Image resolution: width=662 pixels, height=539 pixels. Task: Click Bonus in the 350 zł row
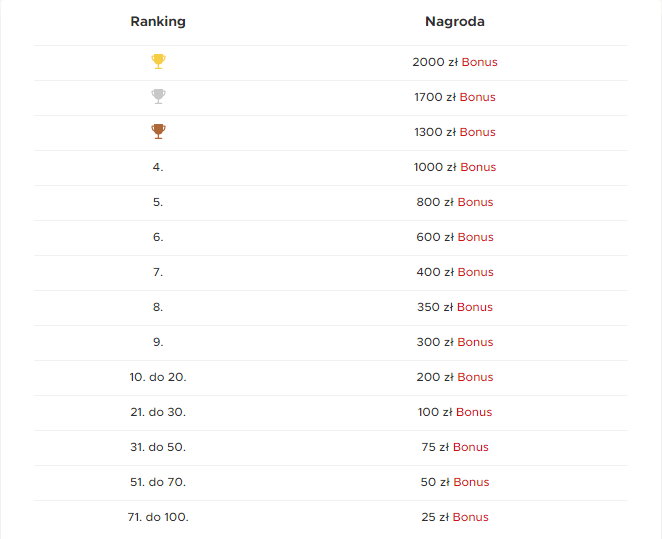coord(475,307)
